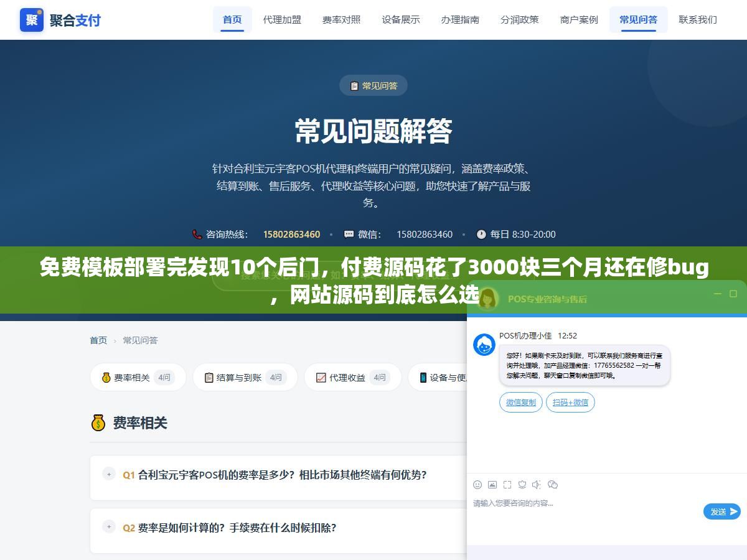Open 费率对照 in navigation
747x560 pixels.
point(341,19)
